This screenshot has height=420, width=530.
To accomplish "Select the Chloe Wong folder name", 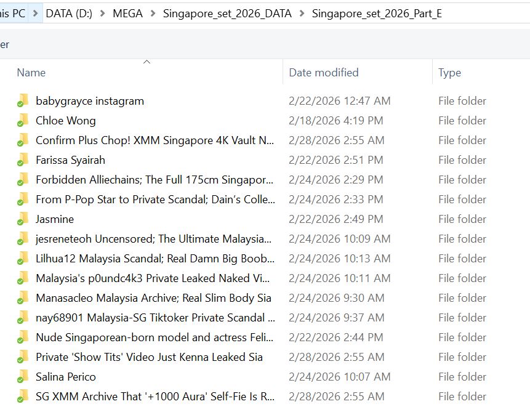I will coord(66,120).
